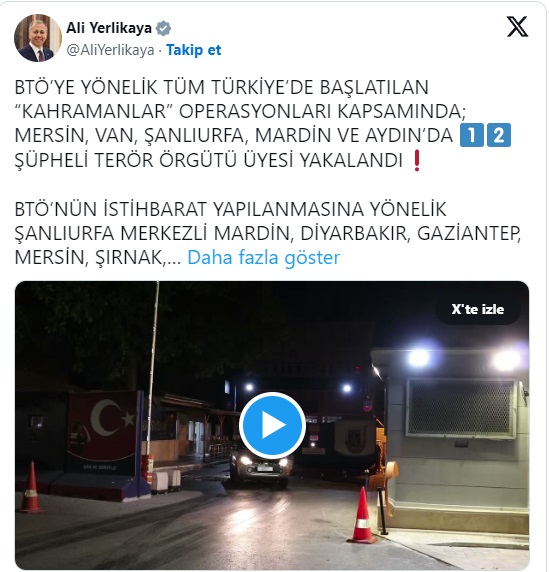
Task: Click the X'te izle button
Action: (x=478, y=309)
